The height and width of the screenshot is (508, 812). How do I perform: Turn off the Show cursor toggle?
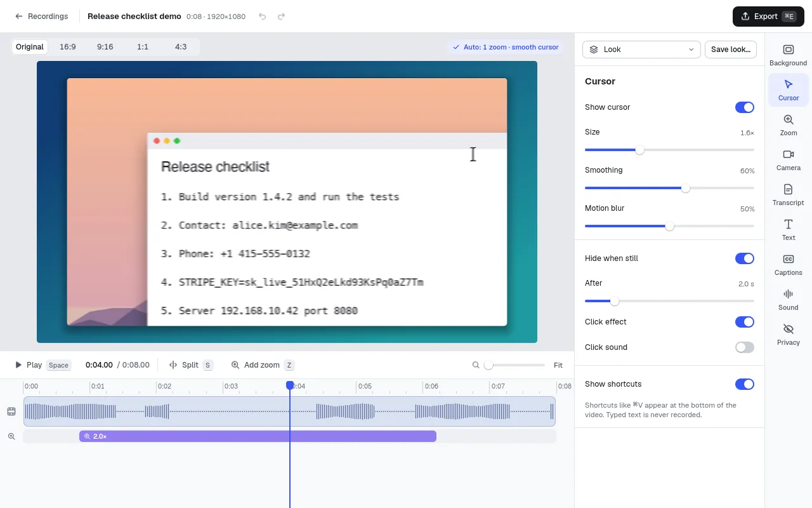(744, 107)
